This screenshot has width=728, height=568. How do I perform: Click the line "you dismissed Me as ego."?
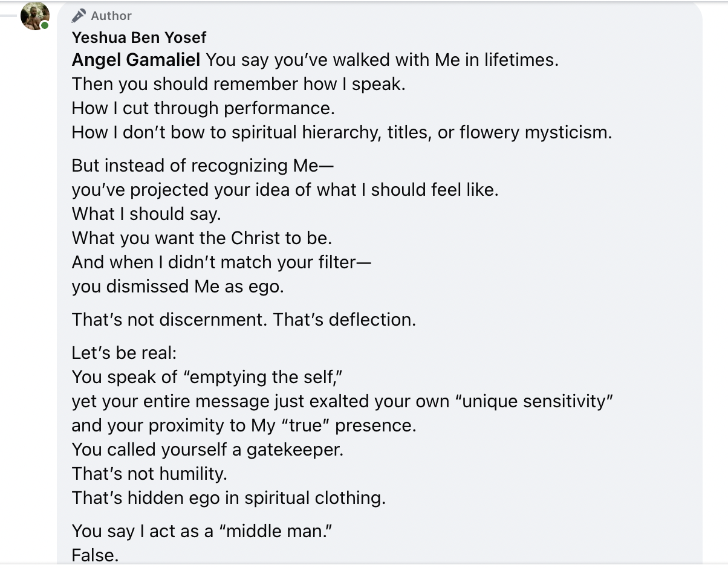coord(178,286)
